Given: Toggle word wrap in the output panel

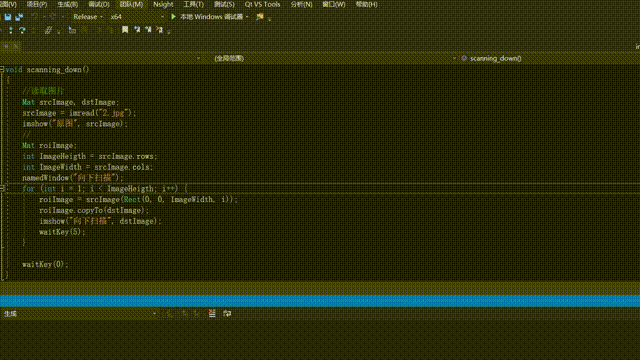Looking at the screenshot, I should tap(227, 313).
